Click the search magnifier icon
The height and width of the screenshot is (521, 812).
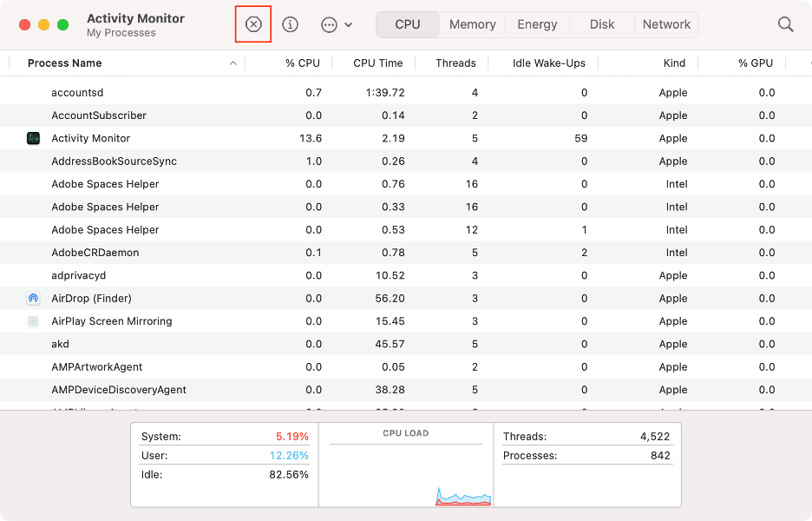(786, 24)
